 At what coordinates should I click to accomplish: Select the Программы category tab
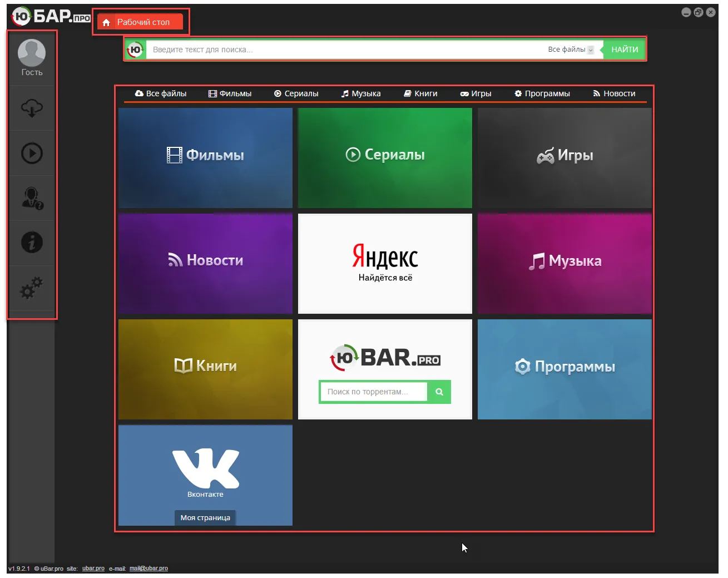click(x=542, y=93)
